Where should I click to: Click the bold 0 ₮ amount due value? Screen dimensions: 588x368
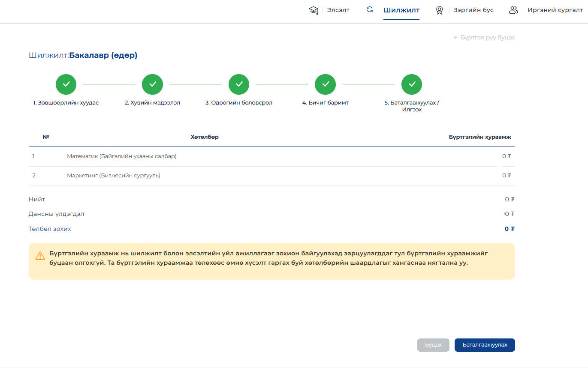point(510,229)
